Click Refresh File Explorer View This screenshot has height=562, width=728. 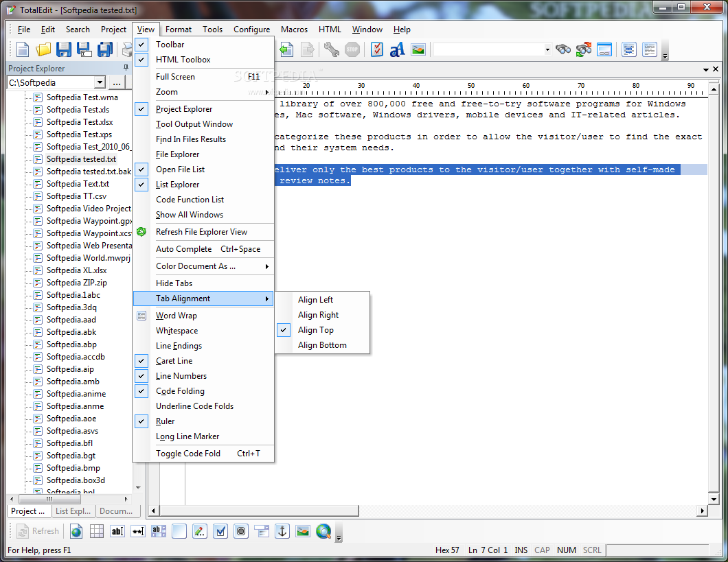point(203,232)
